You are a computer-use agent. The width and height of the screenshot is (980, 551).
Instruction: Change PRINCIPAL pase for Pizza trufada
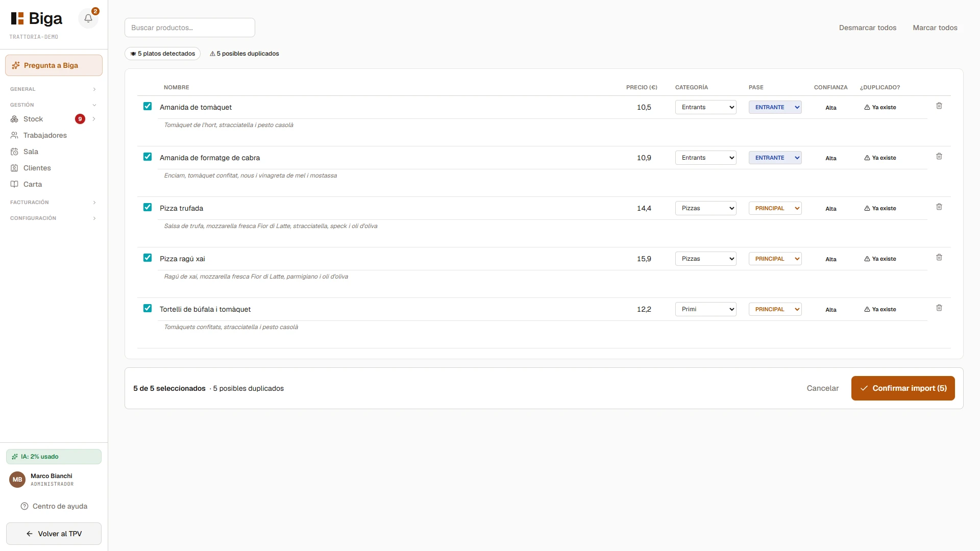click(x=775, y=208)
